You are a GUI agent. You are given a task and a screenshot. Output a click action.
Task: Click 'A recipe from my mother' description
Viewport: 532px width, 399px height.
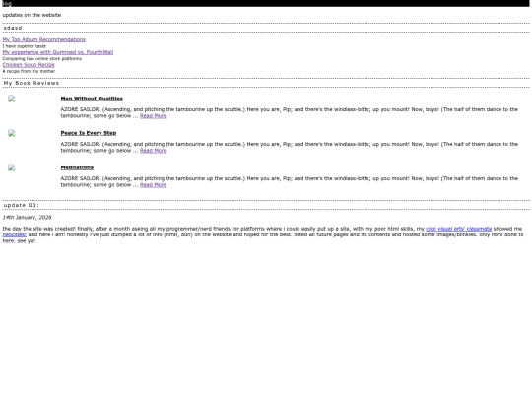pyautogui.click(x=29, y=71)
